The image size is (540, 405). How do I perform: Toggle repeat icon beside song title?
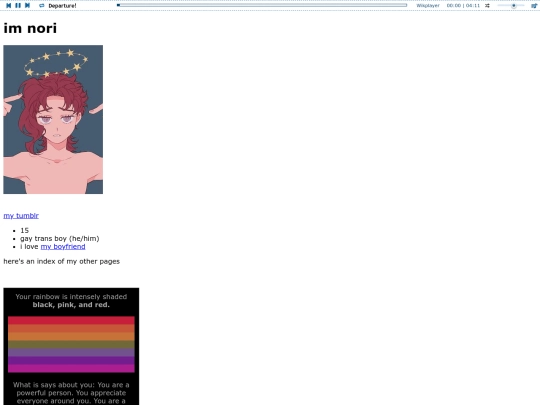point(42,6)
